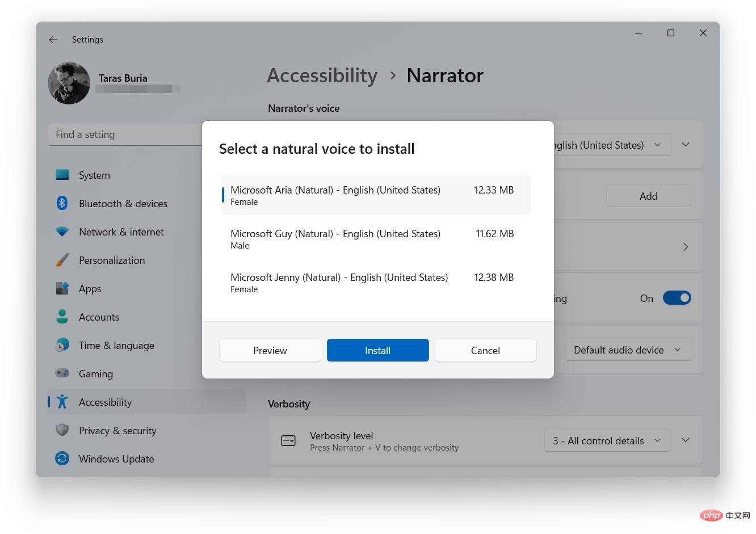Click the Taras Buria account name
The width and height of the screenshot is (756, 534).
[123, 78]
